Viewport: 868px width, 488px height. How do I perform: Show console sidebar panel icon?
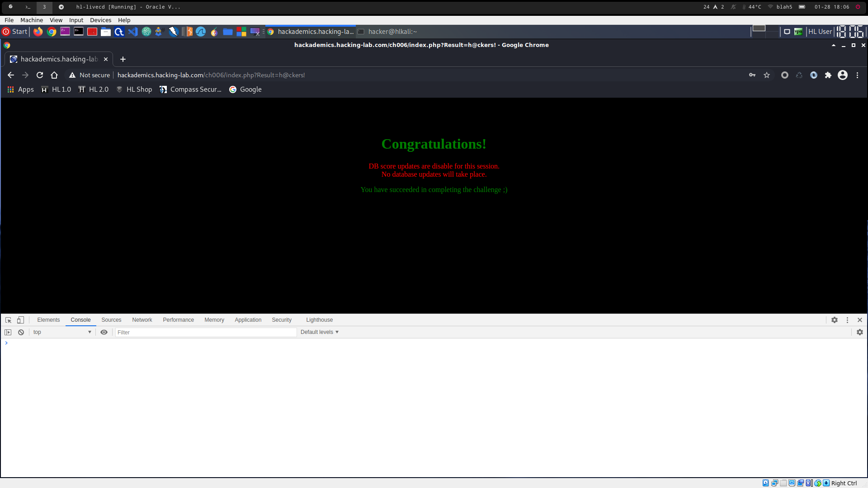click(8, 332)
